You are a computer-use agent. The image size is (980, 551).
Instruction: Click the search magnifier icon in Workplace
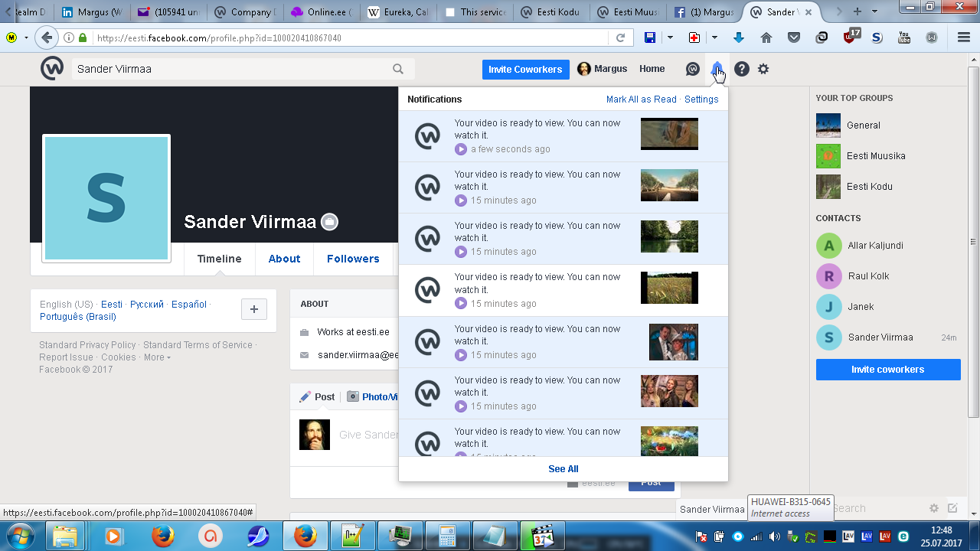pos(398,69)
